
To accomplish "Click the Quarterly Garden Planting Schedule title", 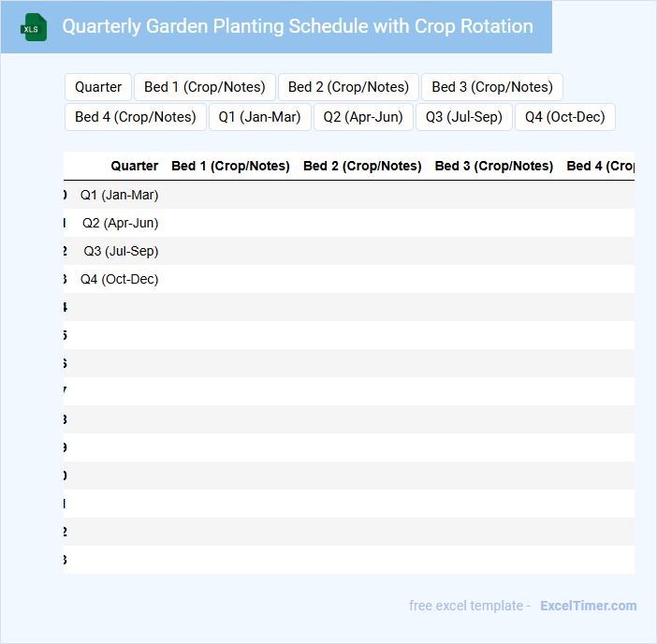I will tap(298, 26).
